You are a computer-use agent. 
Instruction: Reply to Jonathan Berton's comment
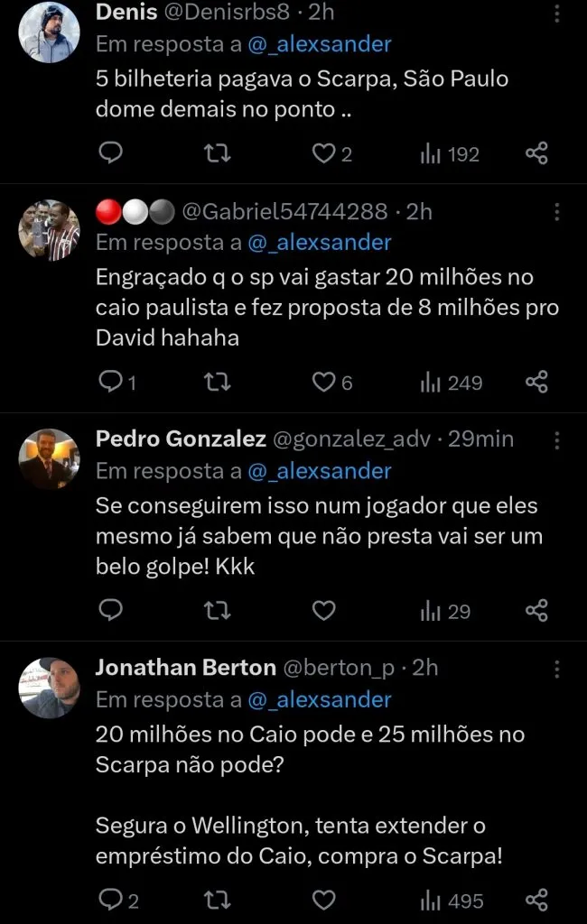[x=110, y=900]
